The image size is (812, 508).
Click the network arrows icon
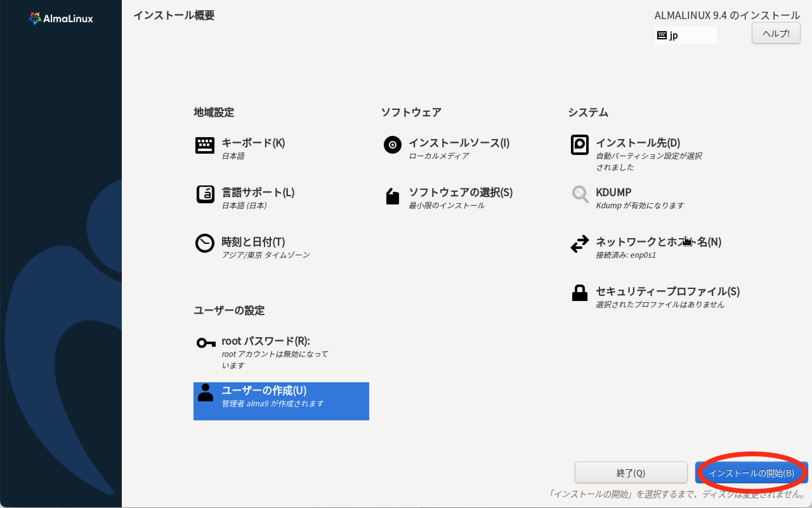(x=580, y=244)
